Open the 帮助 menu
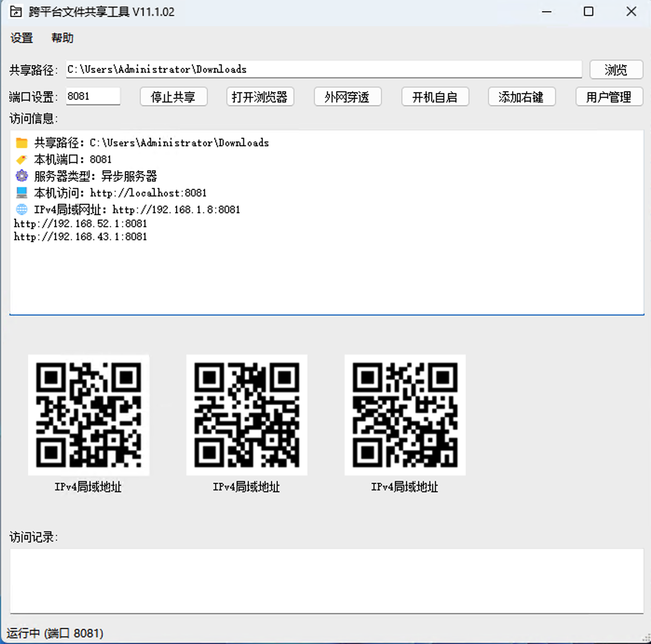Image resolution: width=651 pixels, height=644 pixels. (63, 38)
